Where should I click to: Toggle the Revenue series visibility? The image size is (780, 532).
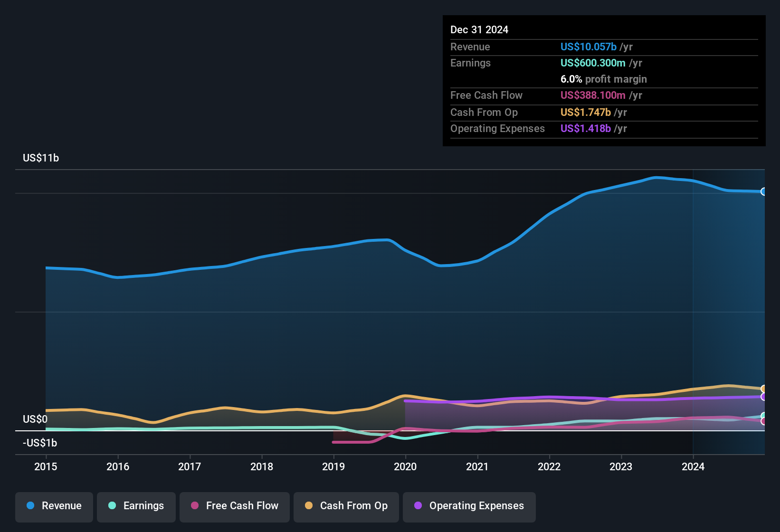pyautogui.click(x=54, y=506)
